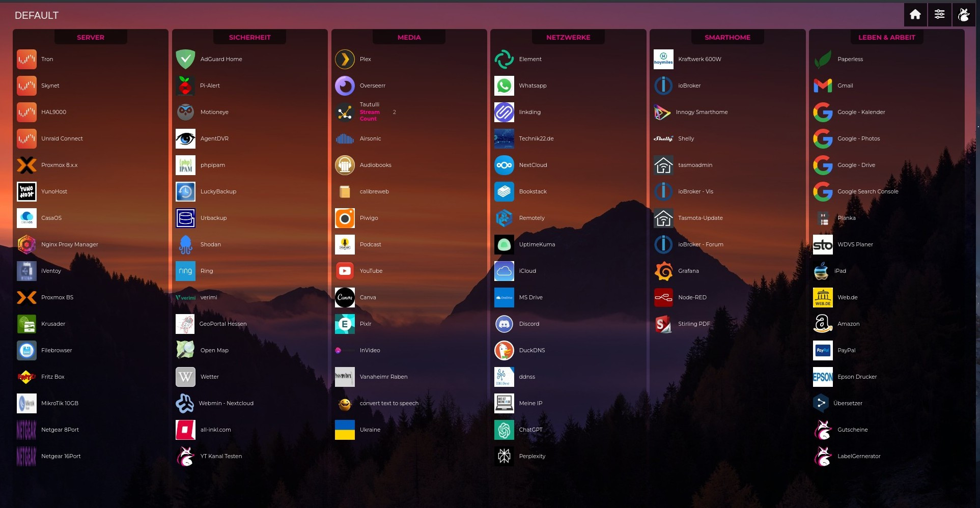Screen dimensions: 980x508
Task: Open the Stirling PDF icon
Action: (663, 324)
